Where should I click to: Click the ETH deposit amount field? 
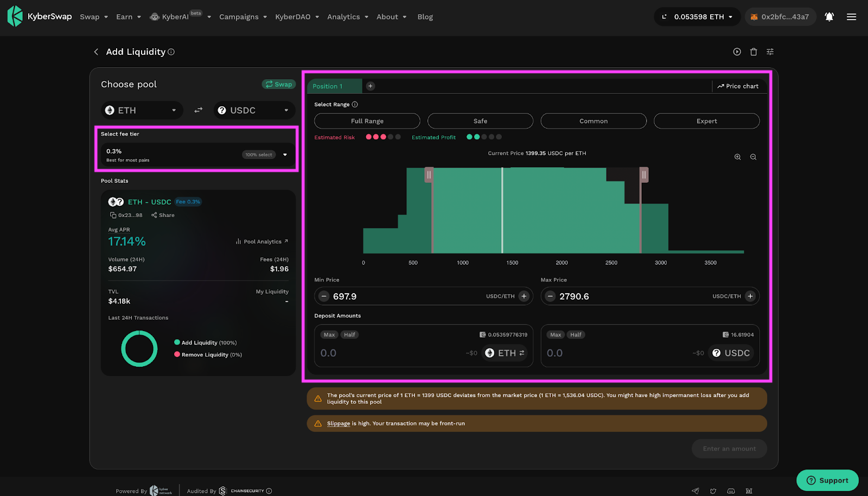point(391,353)
